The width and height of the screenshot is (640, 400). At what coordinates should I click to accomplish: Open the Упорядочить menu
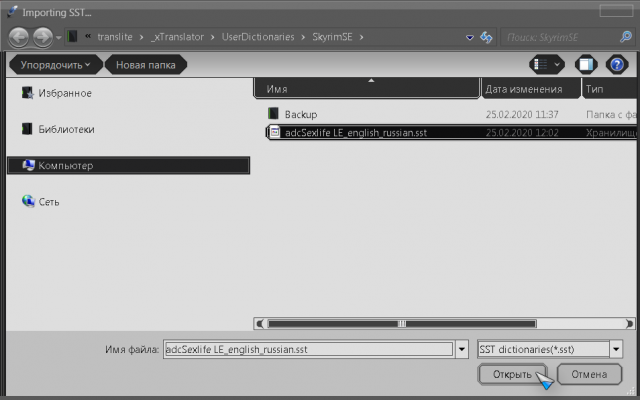pyautogui.click(x=56, y=65)
